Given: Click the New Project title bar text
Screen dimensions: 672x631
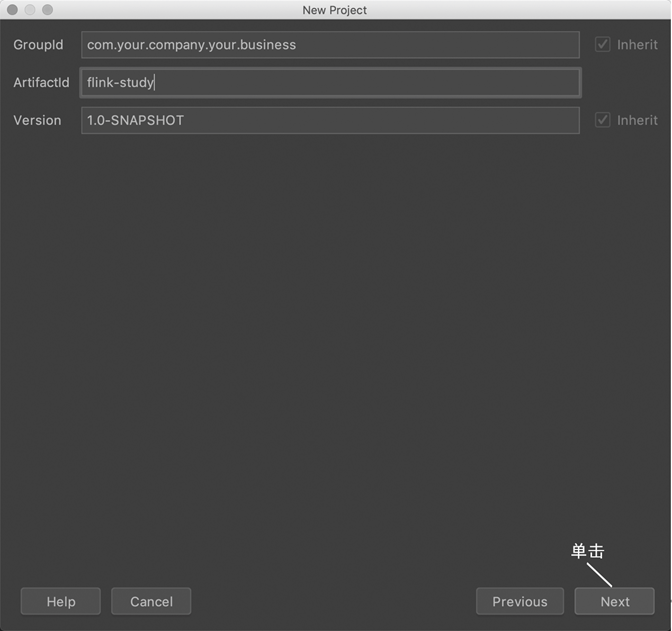Looking at the screenshot, I should pos(335,10).
